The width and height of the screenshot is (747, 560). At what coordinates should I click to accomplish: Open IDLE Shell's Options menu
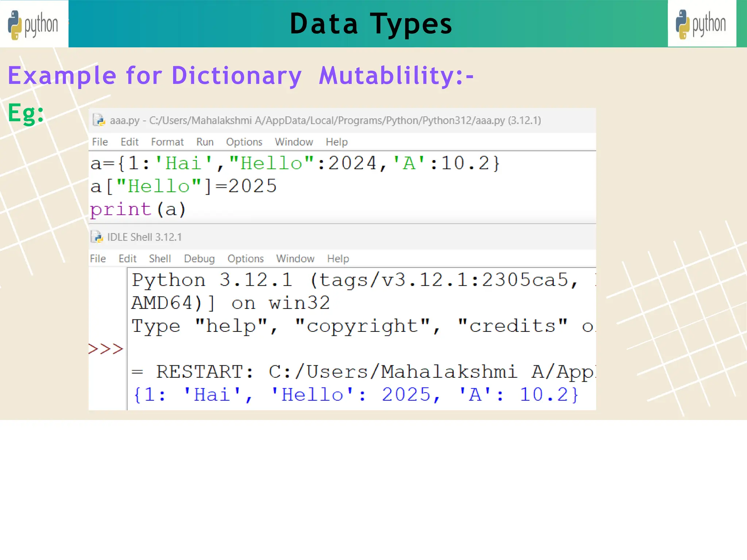tap(245, 258)
